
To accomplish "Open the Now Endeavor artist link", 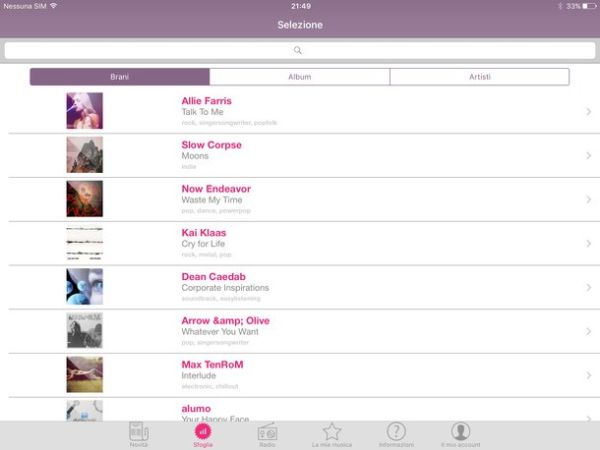I will click(x=216, y=189).
